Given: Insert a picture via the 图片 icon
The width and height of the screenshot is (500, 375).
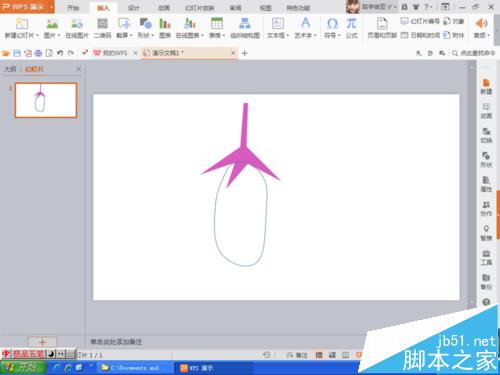Looking at the screenshot, I should click(x=52, y=24).
